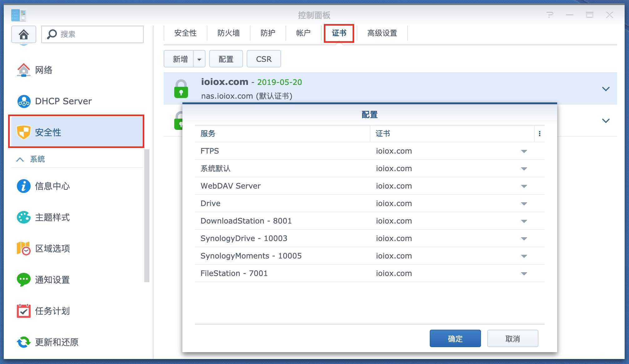Switch to the 高级设置 tab
The image size is (629, 364).
pos(382,33)
